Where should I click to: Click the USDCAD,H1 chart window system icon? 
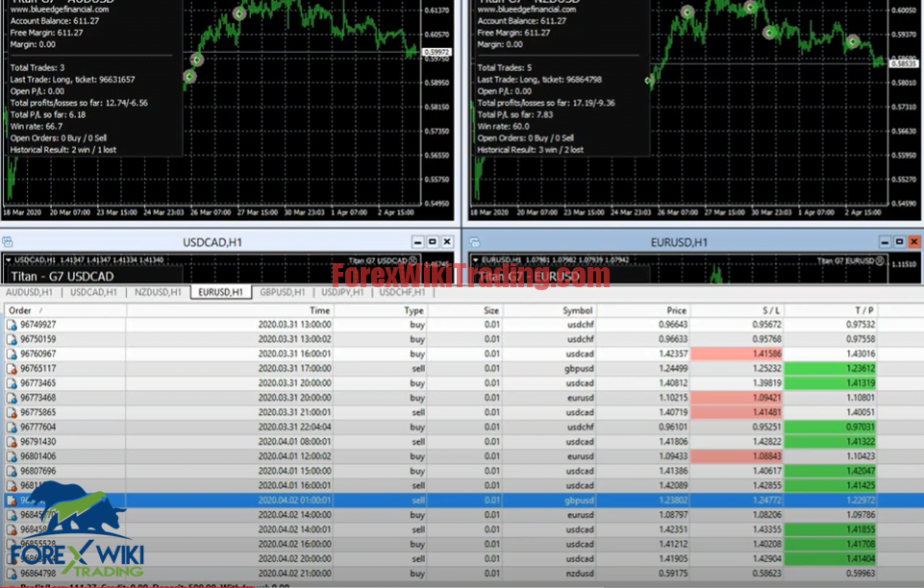click(x=8, y=242)
